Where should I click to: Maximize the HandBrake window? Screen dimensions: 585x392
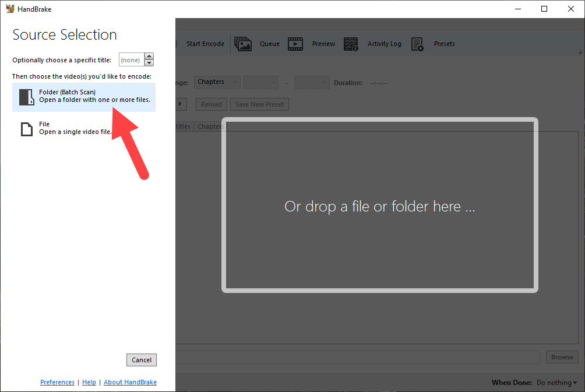tap(544, 9)
